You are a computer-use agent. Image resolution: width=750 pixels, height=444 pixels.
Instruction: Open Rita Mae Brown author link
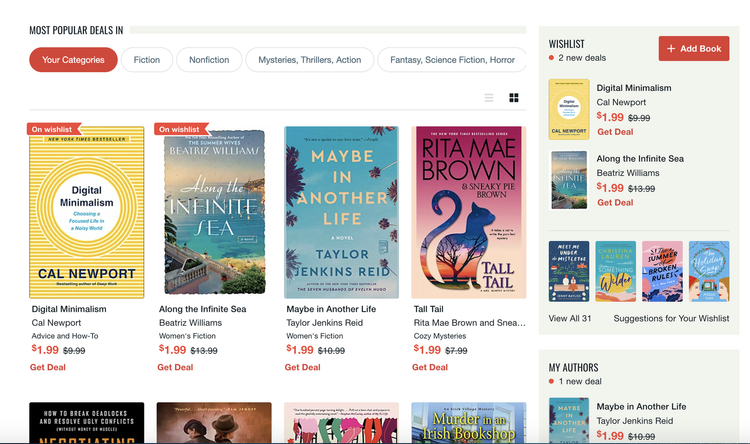click(469, 323)
